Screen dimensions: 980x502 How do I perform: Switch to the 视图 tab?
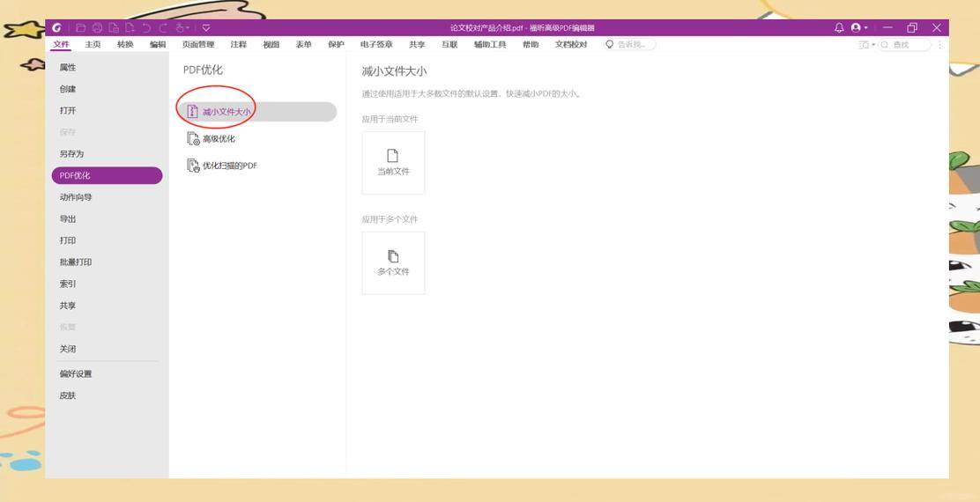[x=271, y=44]
